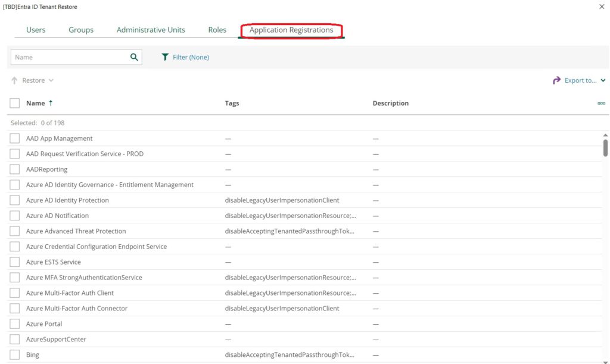Click tags cell of Azure AD Identity Protection
The image size is (610, 364).
[282, 200]
